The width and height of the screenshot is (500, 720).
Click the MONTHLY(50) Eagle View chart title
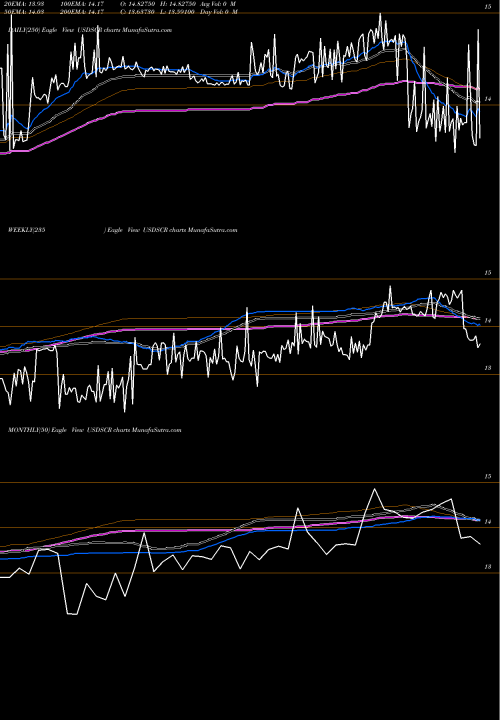point(95,430)
